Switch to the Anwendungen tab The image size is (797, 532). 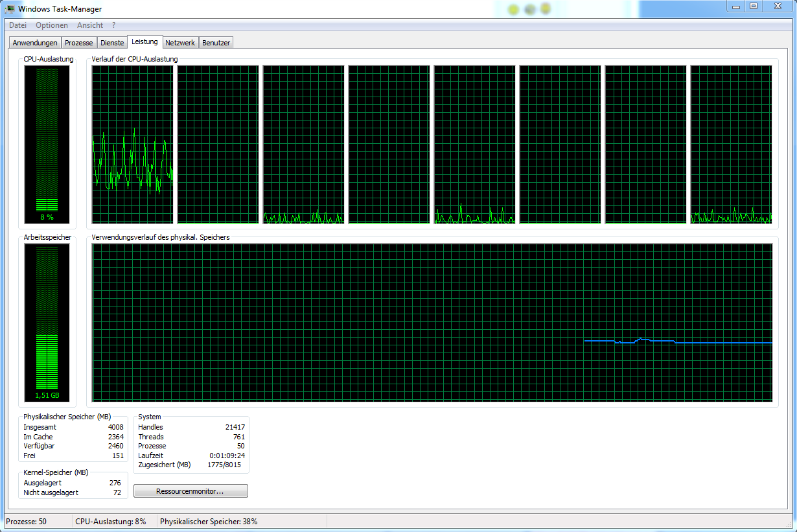click(35, 43)
